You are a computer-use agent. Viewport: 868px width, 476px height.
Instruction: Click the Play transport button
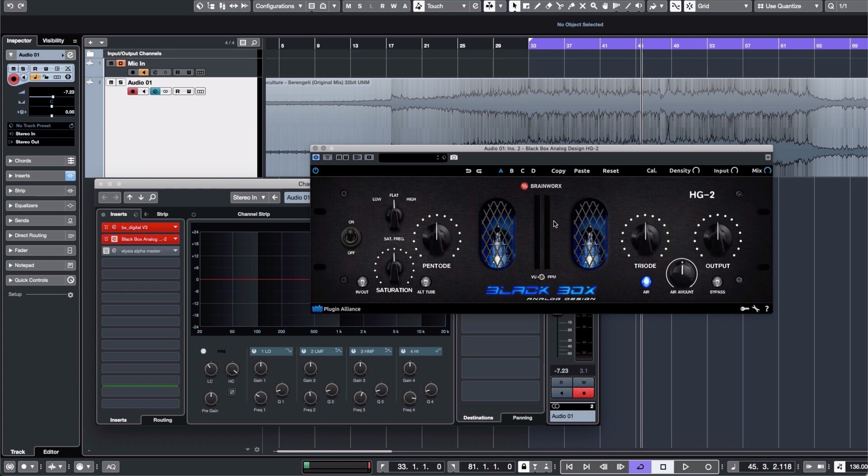click(x=685, y=466)
